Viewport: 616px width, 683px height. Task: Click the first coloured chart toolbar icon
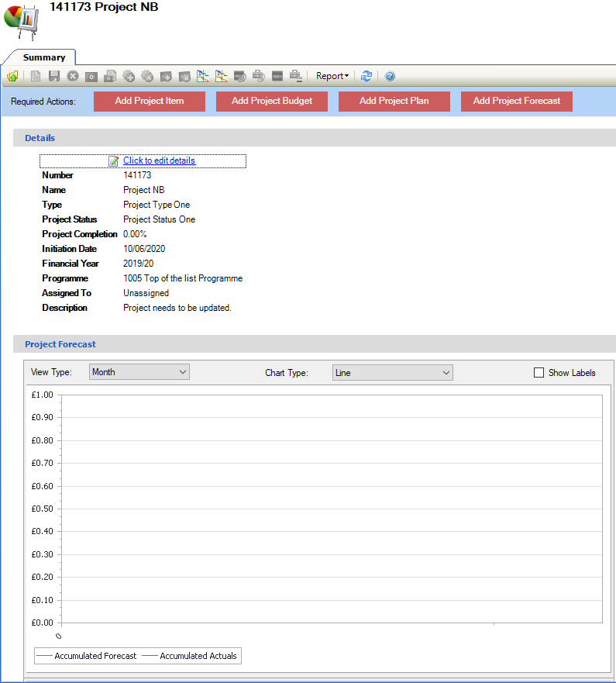pos(203,76)
